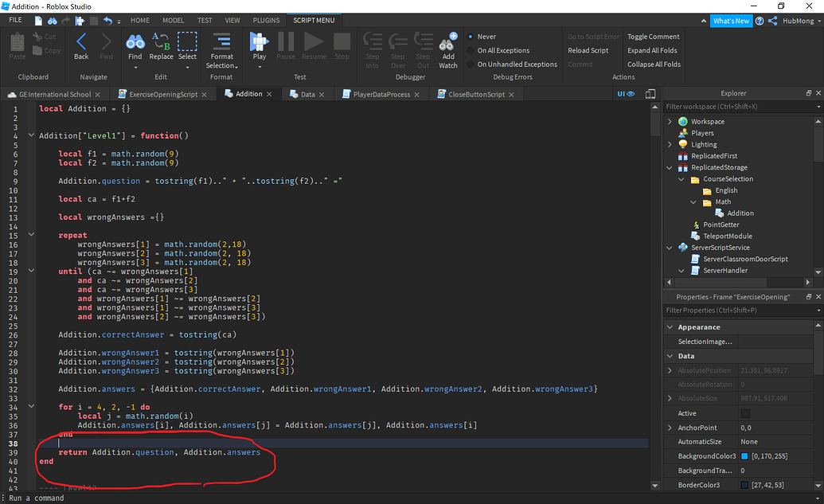
Task: Click the Step Out debugger icon
Action: pos(423,41)
